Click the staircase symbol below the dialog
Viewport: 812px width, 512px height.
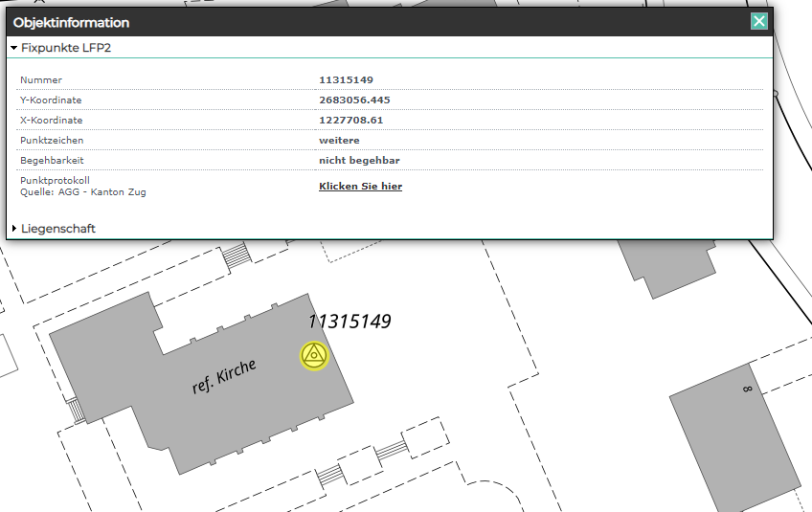pyautogui.click(x=236, y=256)
